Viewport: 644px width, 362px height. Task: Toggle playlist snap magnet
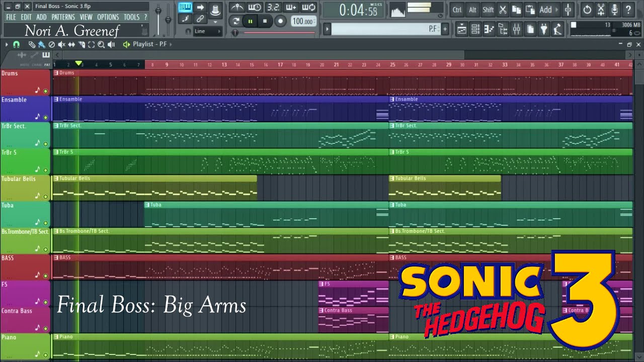tap(16, 44)
